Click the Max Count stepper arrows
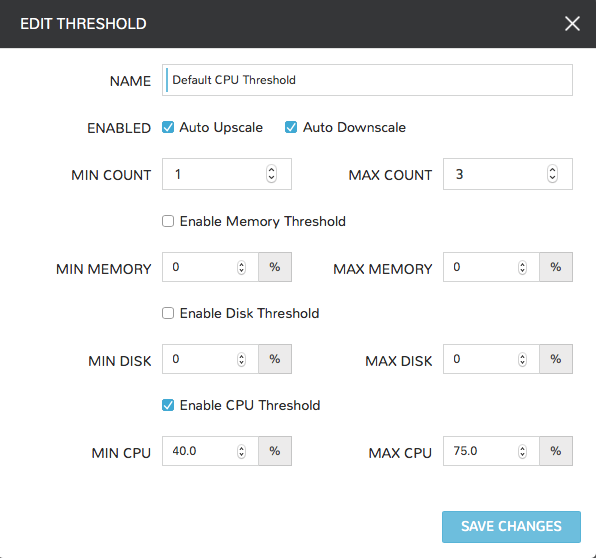This screenshot has height=558, width=596. tap(552, 174)
